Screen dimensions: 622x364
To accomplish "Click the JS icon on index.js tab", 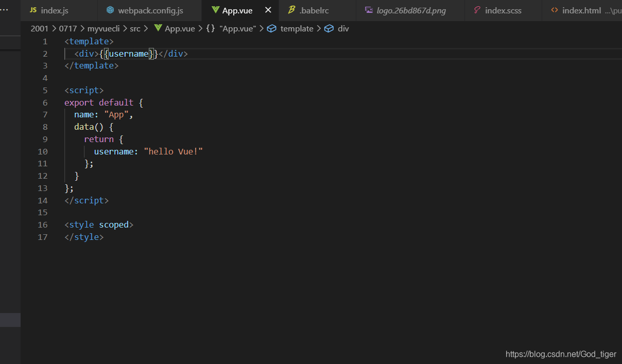I will click(33, 10).
